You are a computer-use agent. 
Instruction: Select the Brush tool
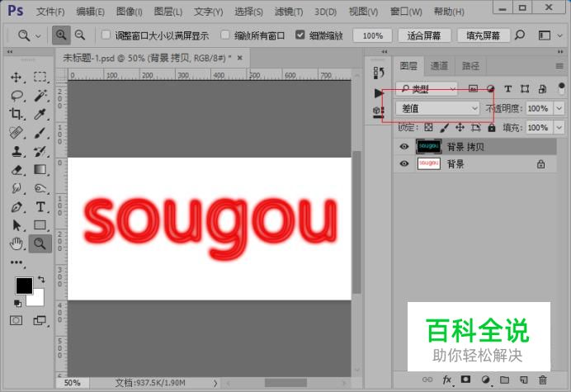[x=40, y=133]
